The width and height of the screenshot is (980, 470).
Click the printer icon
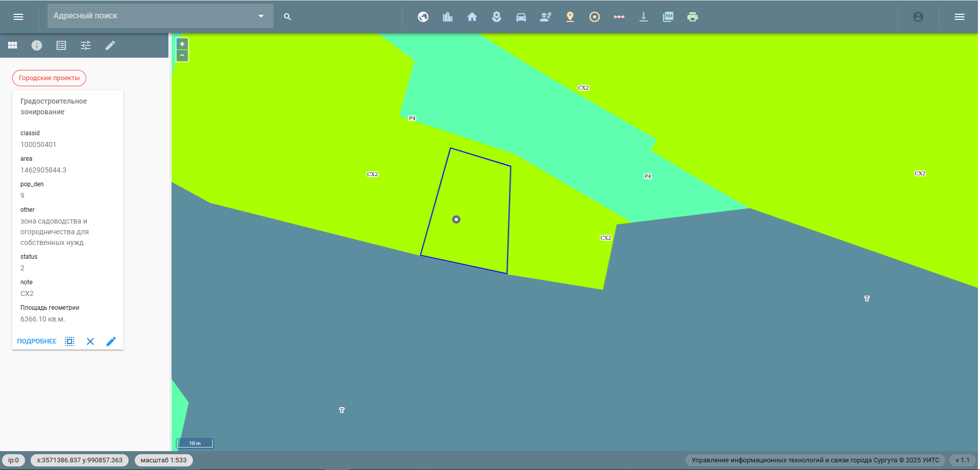[693, 17]
